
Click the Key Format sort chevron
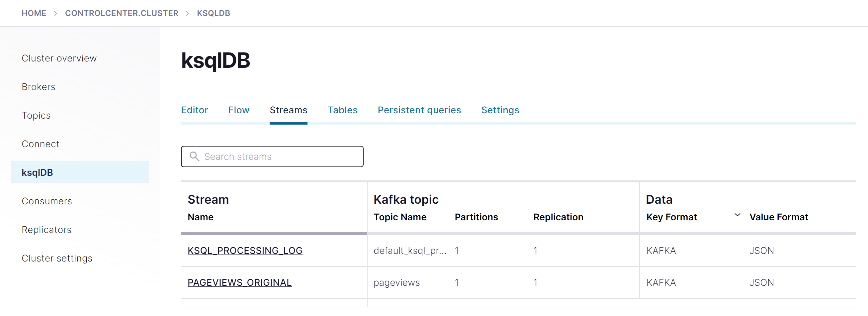737,215
